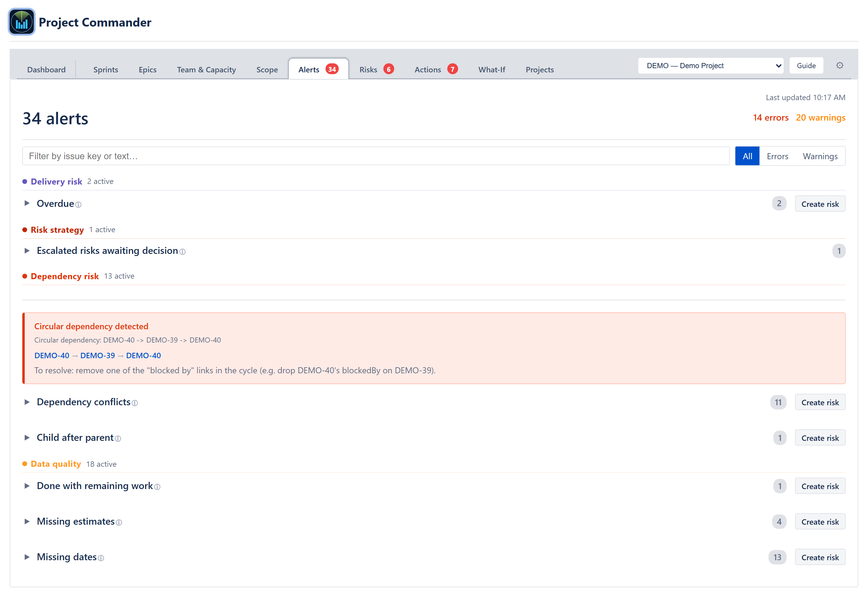Click the red 6 badge on Risks

tap(389, 69)
